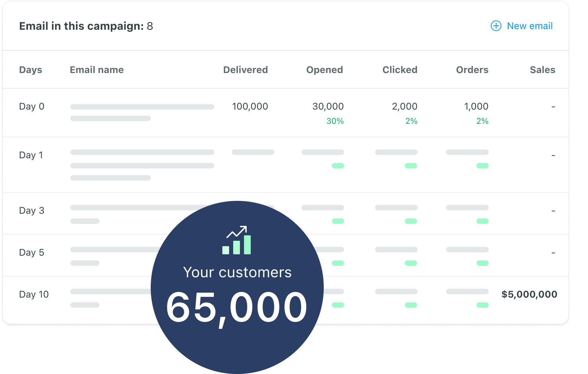This screenshot has height=374, width=588.
Task: Click the growth bar chart icon
Action: (237, 240)
